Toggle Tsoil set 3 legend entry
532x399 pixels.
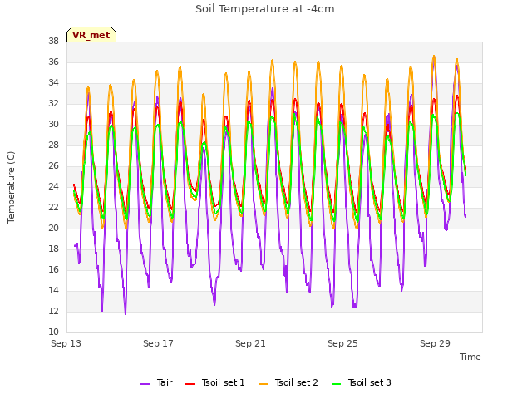(362, 382)
